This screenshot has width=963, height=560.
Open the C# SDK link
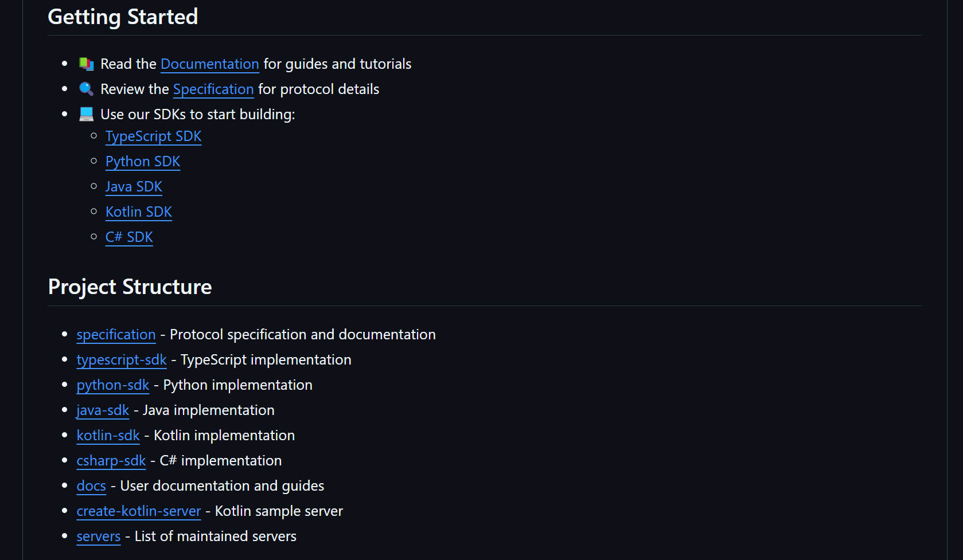pyautogui.click(x=129, y=237)
